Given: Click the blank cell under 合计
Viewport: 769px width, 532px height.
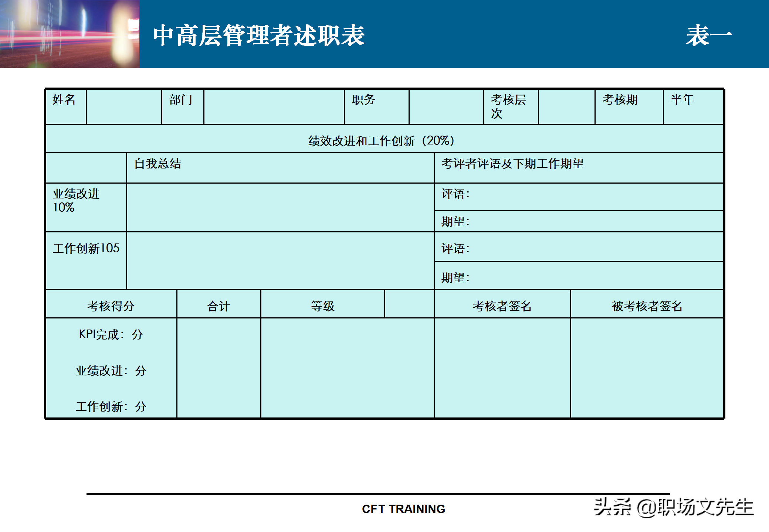Looking at the screenshot, I should click(x=218, y=368).
